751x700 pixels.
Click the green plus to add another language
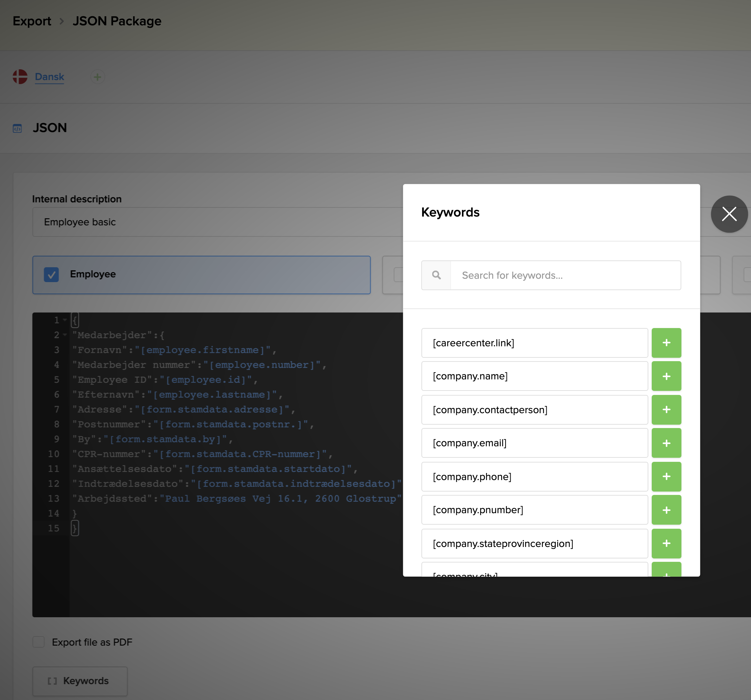click(98, 77)
